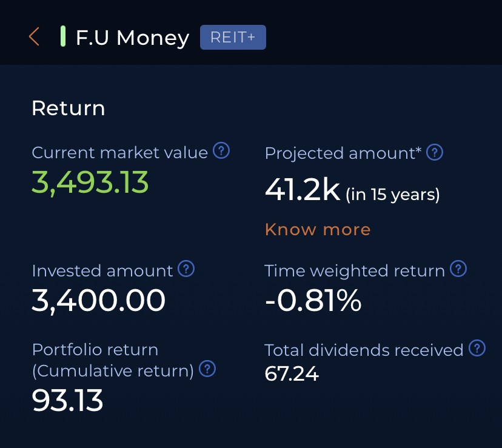This screenshot has height=448, width=502.
Task: Click the Return section heading
Action: 68,109
